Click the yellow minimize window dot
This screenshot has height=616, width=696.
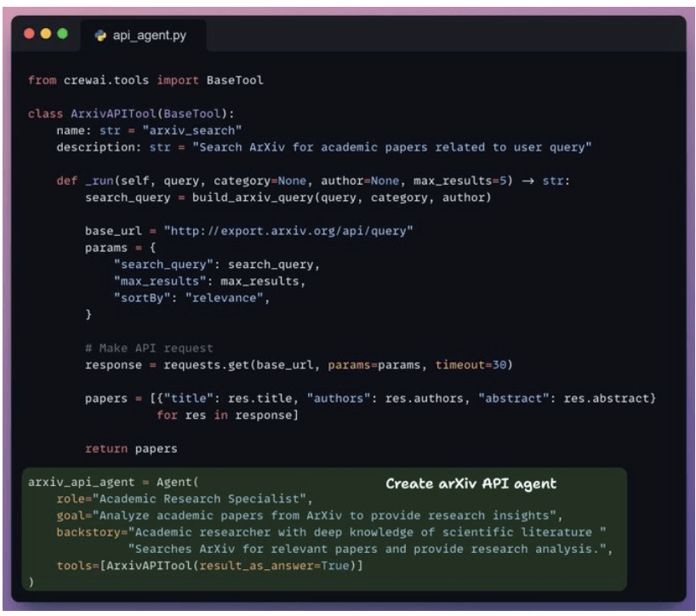click(x=45, y=36)
